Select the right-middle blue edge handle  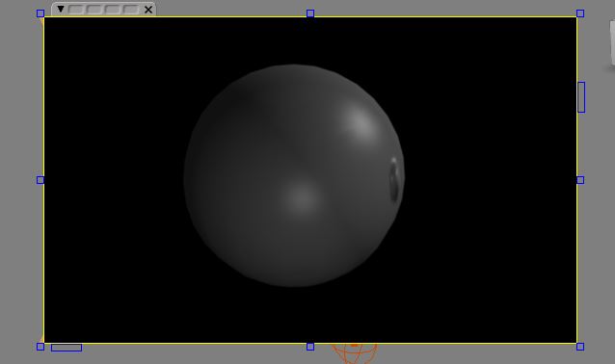coord(580,180)
